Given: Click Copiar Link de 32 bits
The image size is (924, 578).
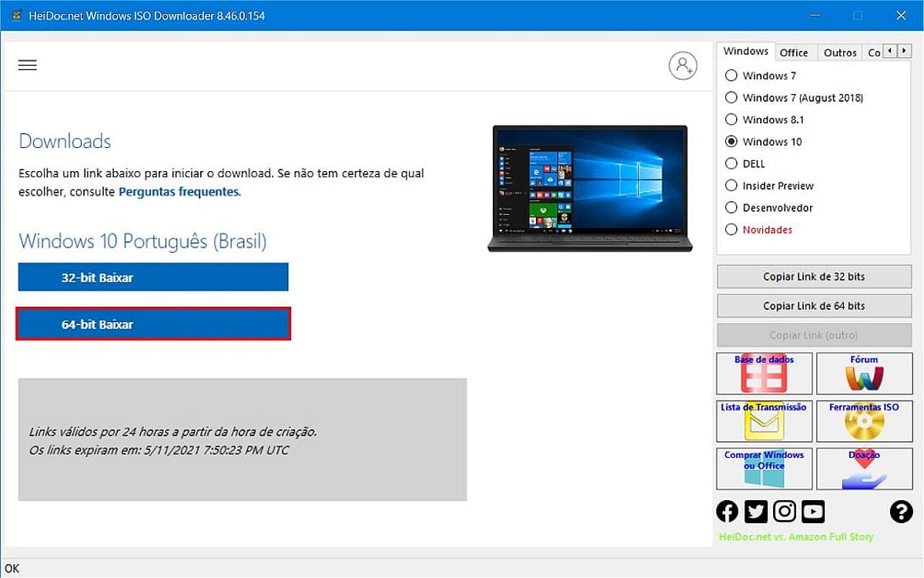Looking at the screenshot, I should (814, 277).
